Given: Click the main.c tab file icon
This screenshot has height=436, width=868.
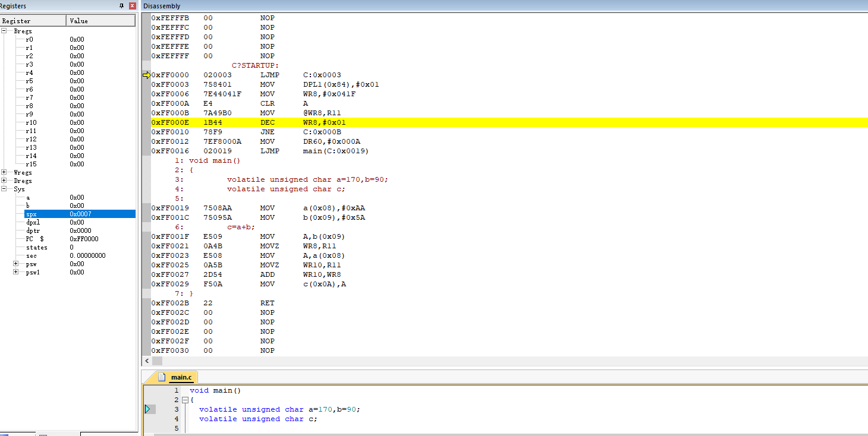Looking at the screenshot, I should 161,377.
